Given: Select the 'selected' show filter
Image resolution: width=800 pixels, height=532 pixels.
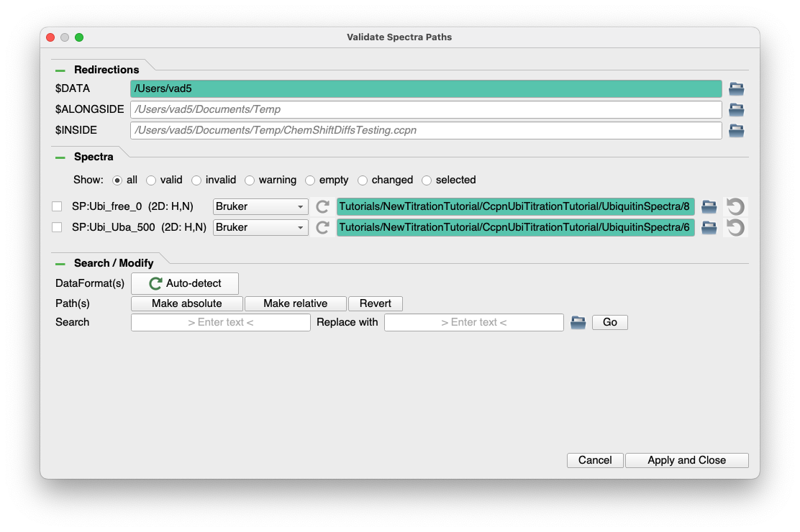Looking at the screenshot, I should coord(427,180).
